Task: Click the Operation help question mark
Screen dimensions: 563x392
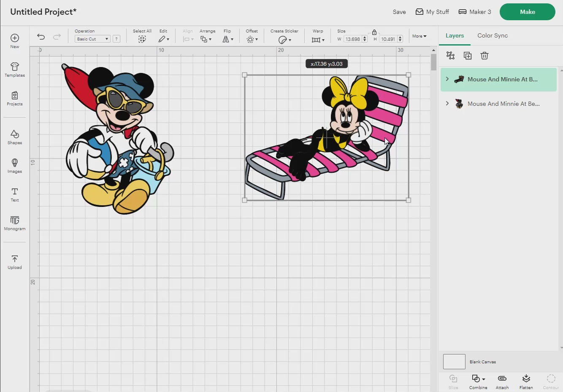Action: 116,39
